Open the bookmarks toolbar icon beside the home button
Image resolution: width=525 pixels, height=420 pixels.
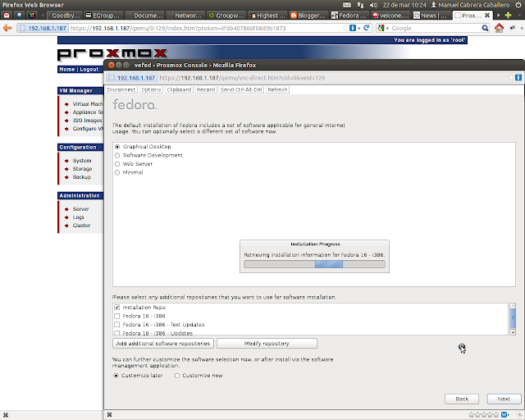coord(512,28)
